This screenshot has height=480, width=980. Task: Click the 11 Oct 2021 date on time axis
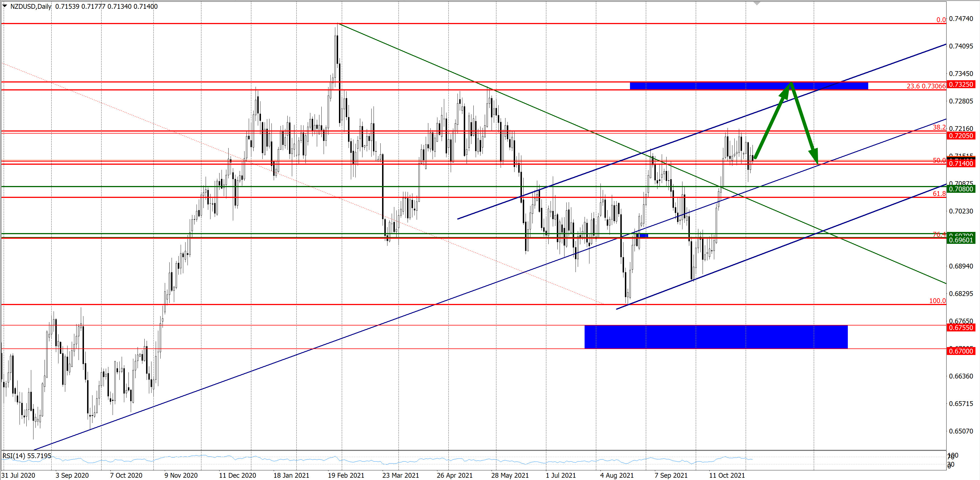tap(727, 475)
